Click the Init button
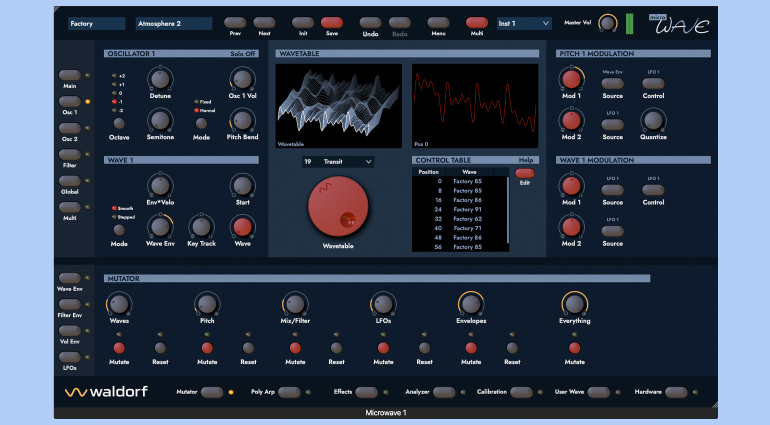This screenshot has width=770, height=425. click(x=303, y=23)
